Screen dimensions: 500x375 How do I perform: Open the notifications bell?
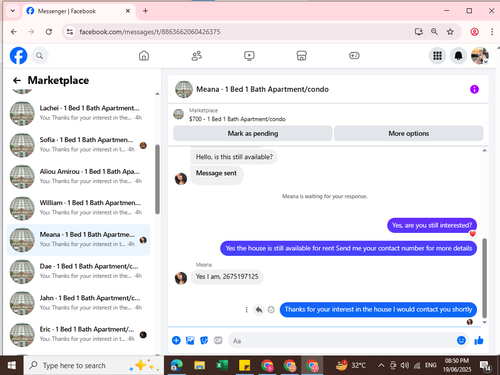tap(459, 56)
